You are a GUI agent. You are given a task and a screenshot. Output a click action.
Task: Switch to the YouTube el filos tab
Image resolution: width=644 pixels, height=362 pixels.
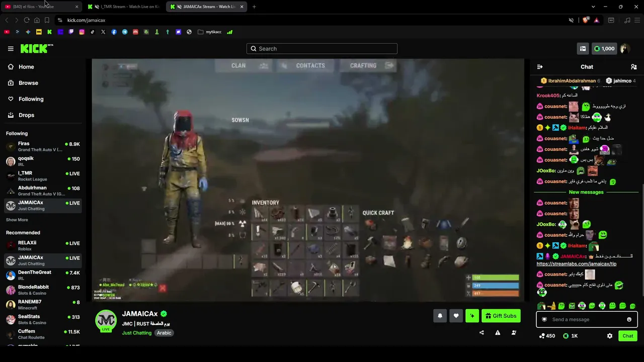(41, 7)
